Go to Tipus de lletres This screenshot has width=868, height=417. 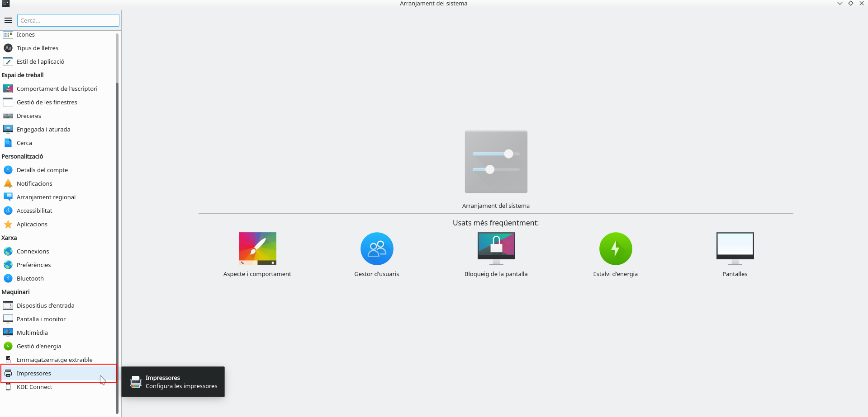[x=38, y=48]
